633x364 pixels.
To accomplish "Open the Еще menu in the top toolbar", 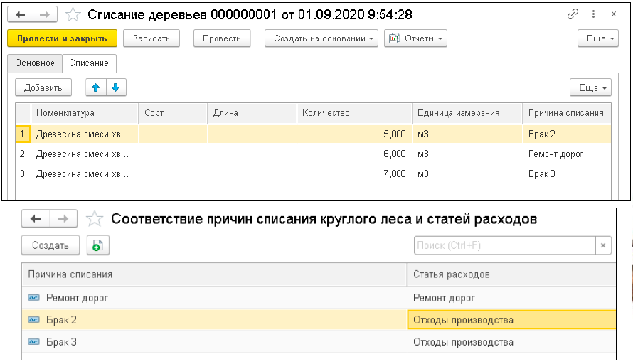I will [596, 38].
